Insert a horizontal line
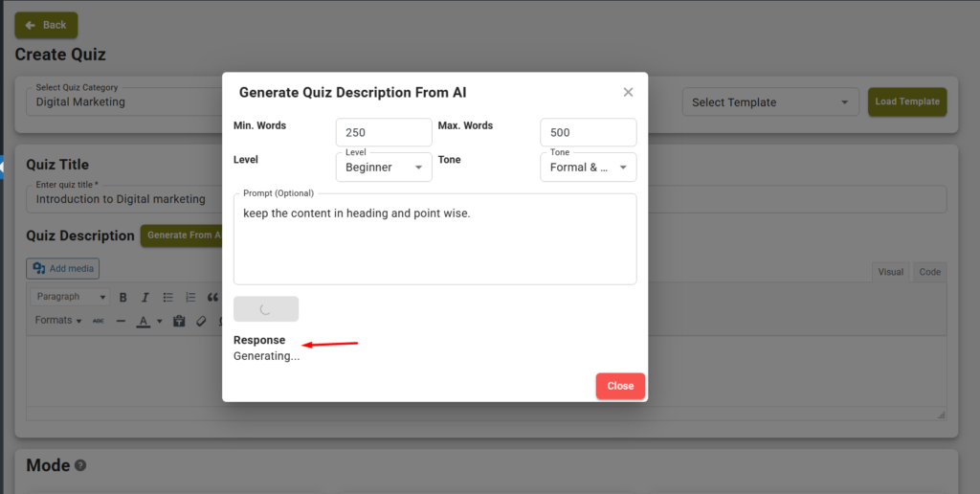Image resolution: width=980 pixels, height=494 pixels. click(x=121, y=321)
